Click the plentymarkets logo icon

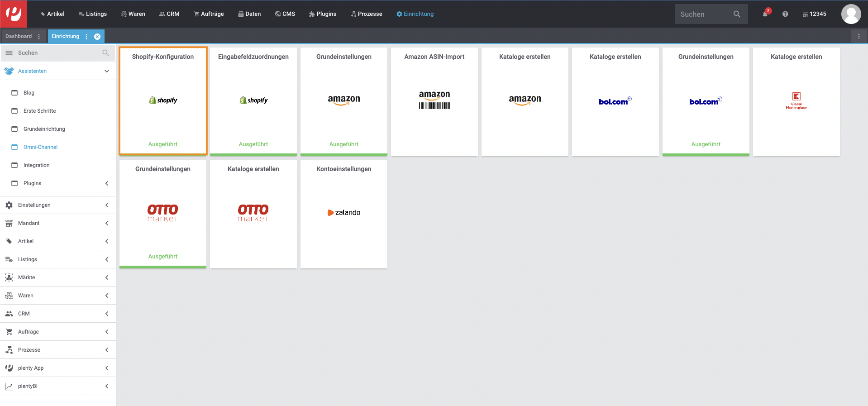click(14, 14)
